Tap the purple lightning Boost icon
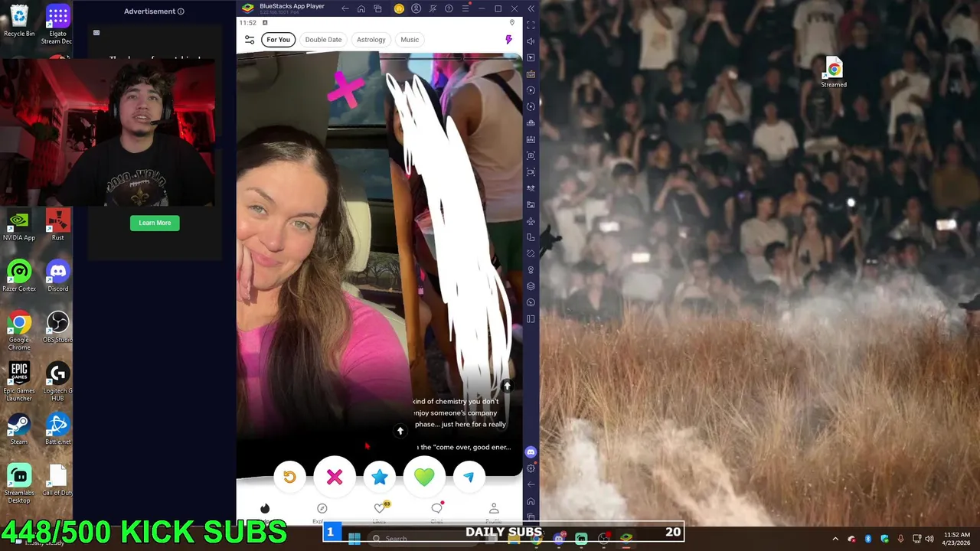This screenshot has height=551, width=980. click(508, 40)
